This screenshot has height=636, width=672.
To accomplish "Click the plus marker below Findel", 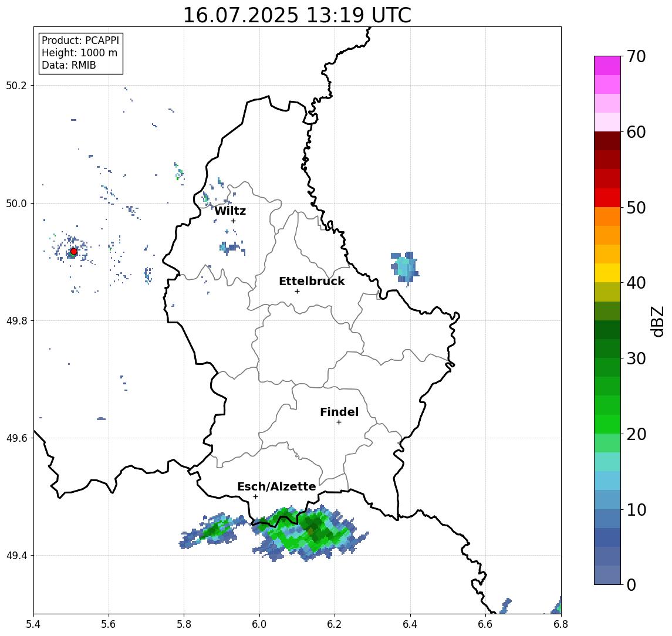I will pyautogui.click(x=339, y=422).
